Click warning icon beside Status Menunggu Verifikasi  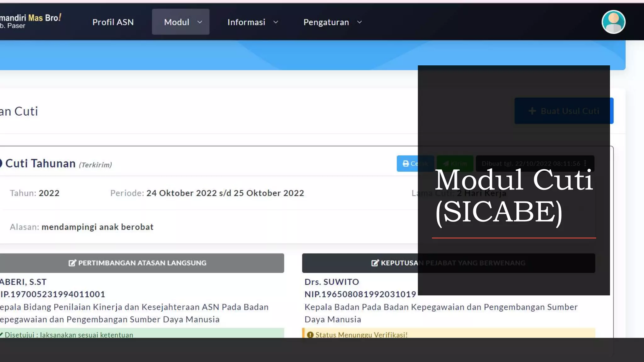point(310,335)
